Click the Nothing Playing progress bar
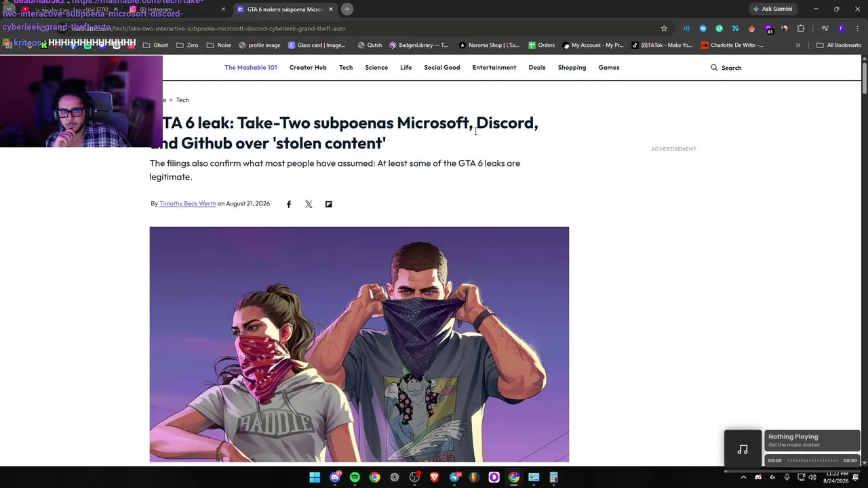 812,461
